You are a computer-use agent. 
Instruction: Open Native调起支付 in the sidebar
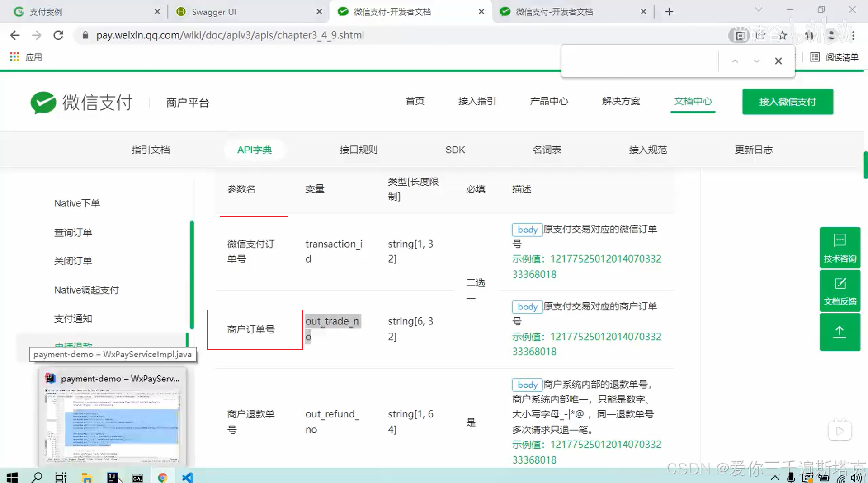[x=86, y=290]
